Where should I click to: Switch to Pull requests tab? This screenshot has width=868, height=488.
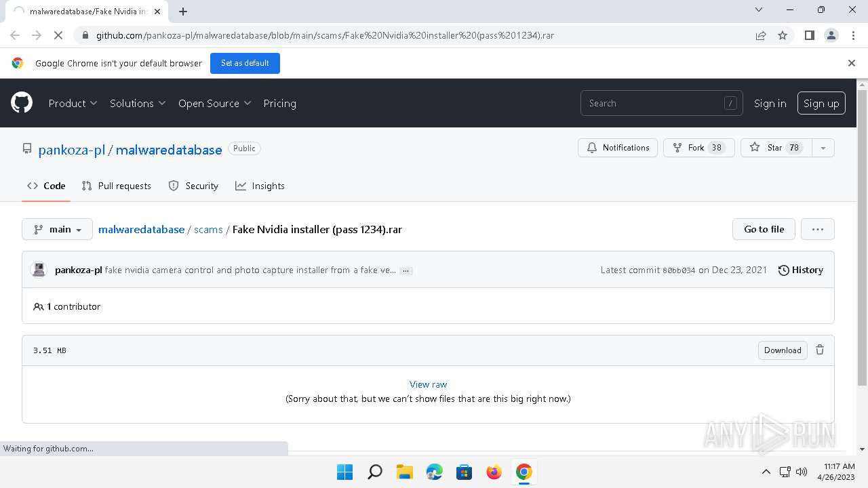click(x=116, y=186)
